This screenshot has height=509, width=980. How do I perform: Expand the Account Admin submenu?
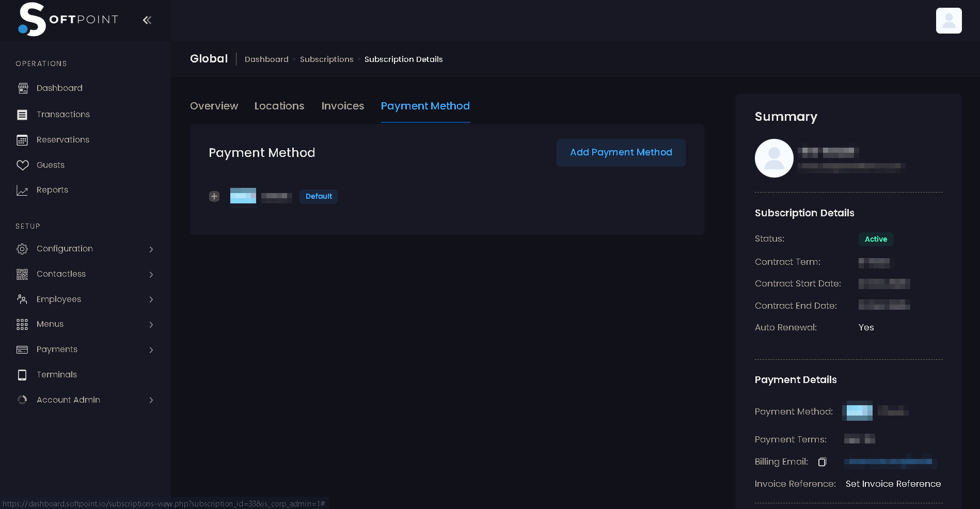[x=151, y=401]
